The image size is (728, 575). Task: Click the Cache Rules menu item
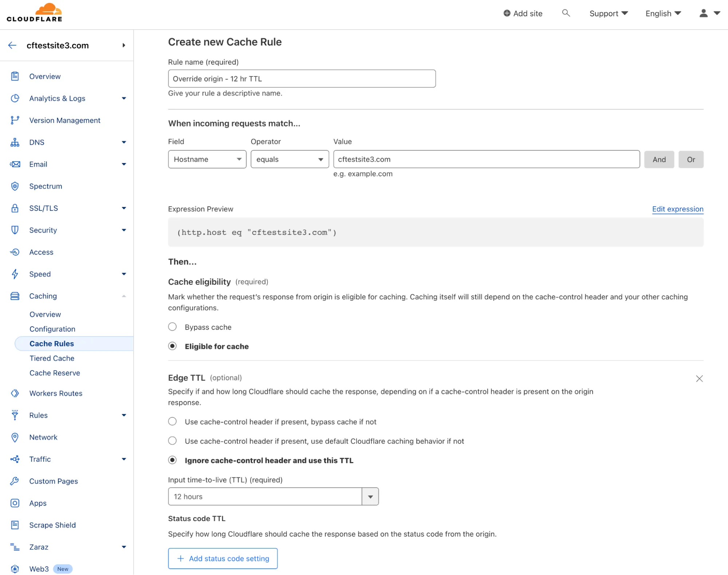(x=51, y=343)
